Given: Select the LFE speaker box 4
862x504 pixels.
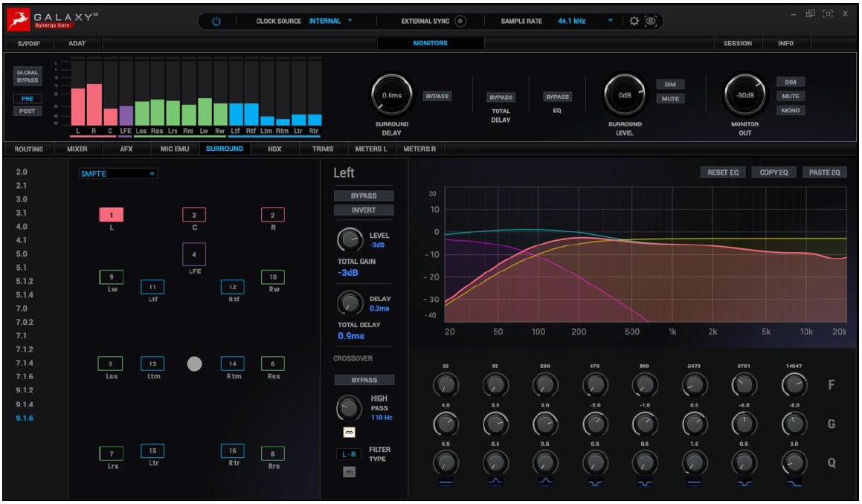Looking at the screenshot, I should click(194, 254).
